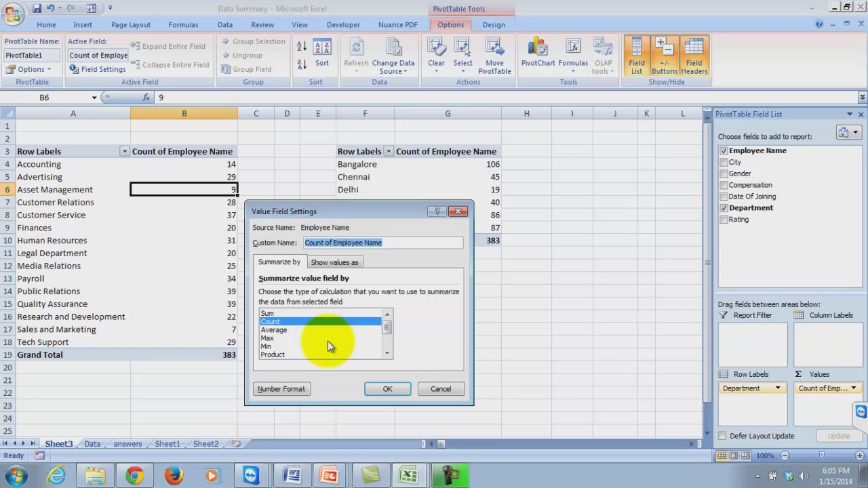
Task: Open the Name Box dropdown arrow
Action: point(94,98)
